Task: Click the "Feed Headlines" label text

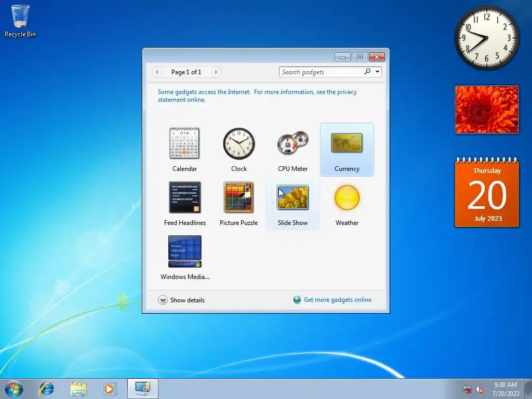Action: [185, 222]
